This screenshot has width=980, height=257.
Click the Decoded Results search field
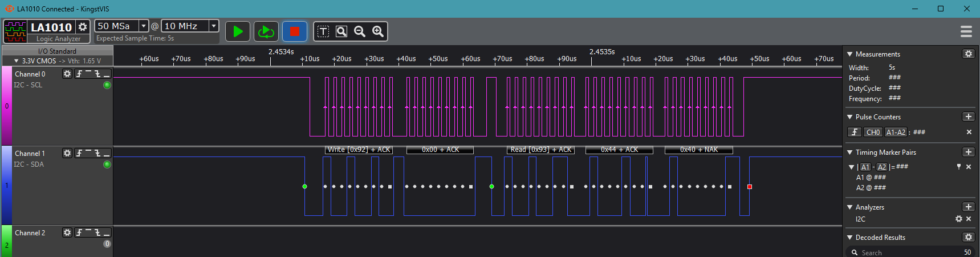906,252
